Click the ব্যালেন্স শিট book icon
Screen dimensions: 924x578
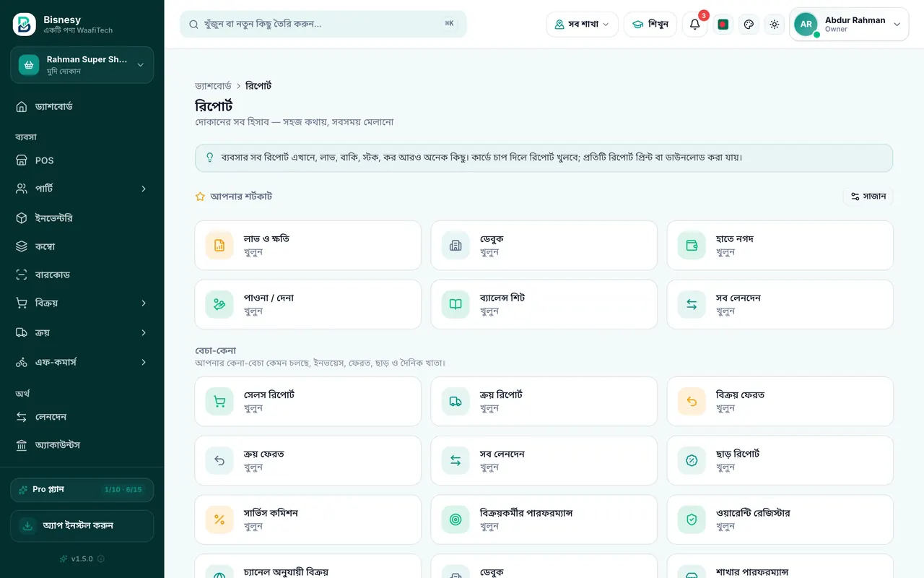coord(456,305)
